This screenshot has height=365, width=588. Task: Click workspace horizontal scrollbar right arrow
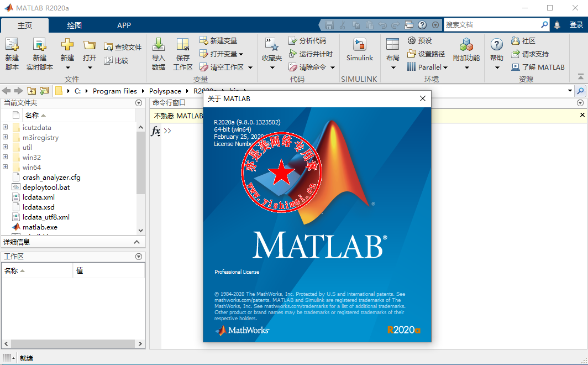pyautogui.click(x=140, y=343)
